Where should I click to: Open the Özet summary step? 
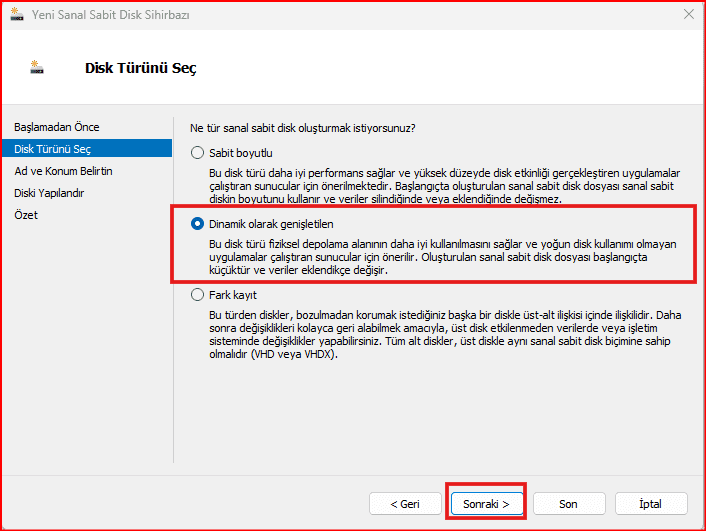[26, 215]
